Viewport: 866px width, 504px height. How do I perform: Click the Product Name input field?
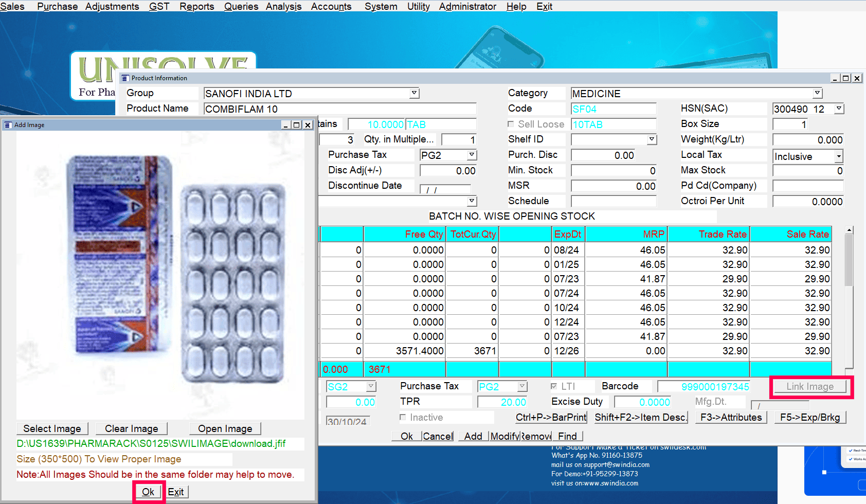[x=340, y=109]
